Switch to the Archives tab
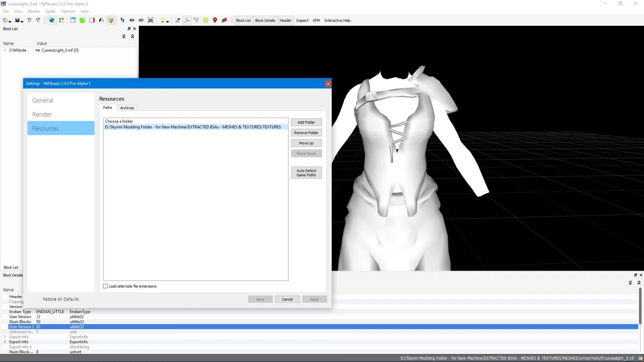 tap(127, 108)
